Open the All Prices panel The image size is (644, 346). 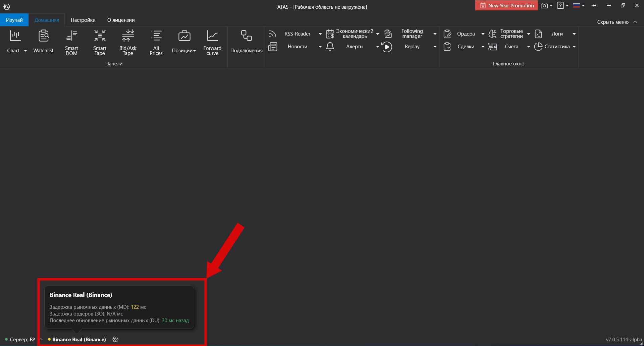click(156, 42)
